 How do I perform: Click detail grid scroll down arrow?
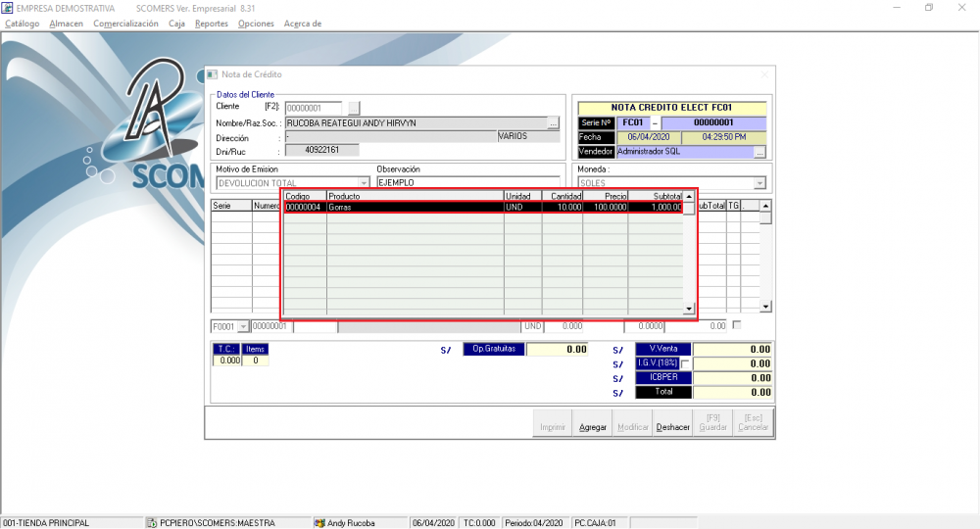[765, 307]
